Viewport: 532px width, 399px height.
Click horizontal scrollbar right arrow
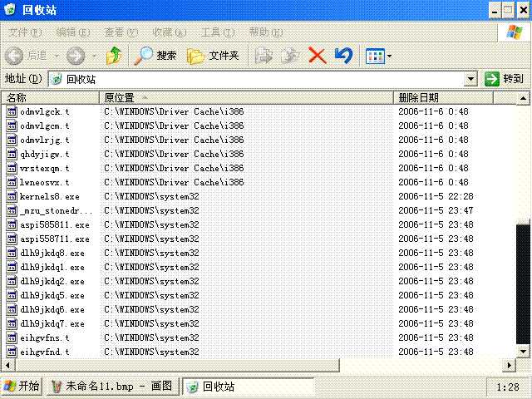click(x=510, y=366)
